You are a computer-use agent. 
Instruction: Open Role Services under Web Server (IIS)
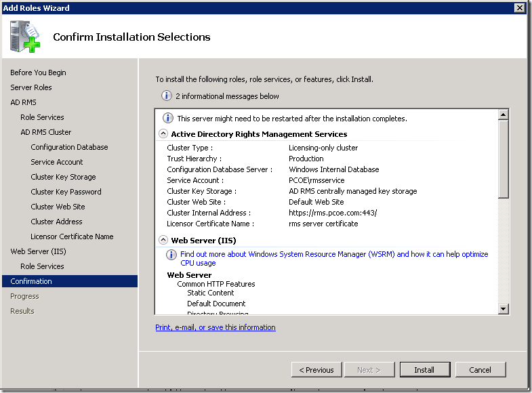(42, 266)
